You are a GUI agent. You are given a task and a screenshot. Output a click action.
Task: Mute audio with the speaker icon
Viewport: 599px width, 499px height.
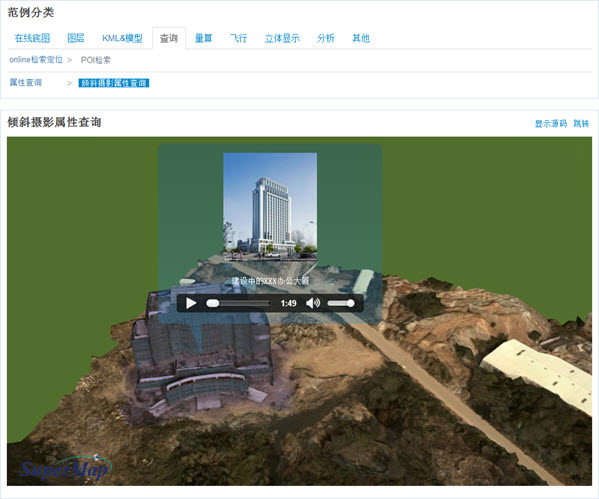tap(313, 303)
